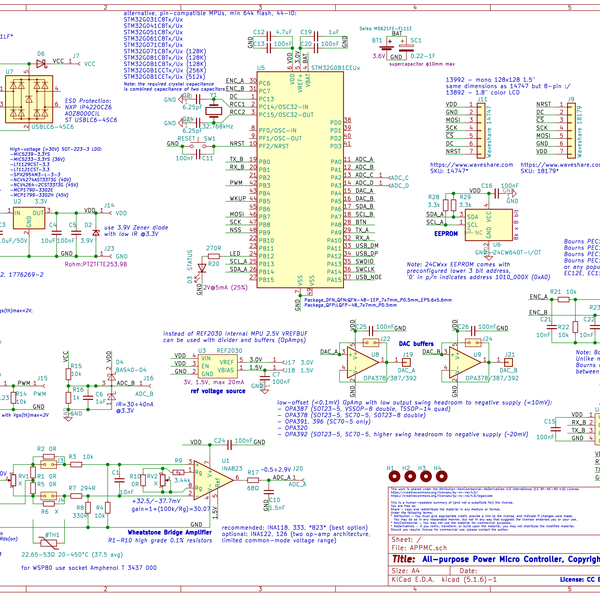600x600 pixels.
Task: Select the C19 1uF capacitor
Action: click(x=316, y=36)
